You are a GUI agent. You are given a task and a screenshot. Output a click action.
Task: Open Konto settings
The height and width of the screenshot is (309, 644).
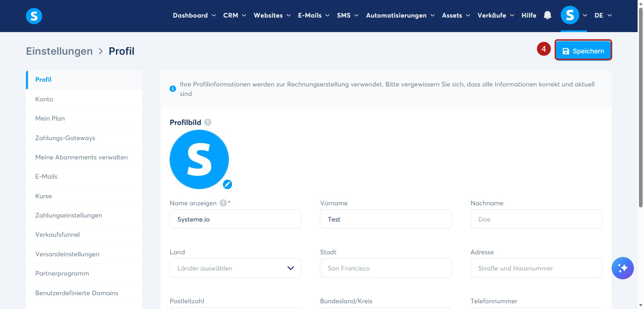tap(84, 99)
